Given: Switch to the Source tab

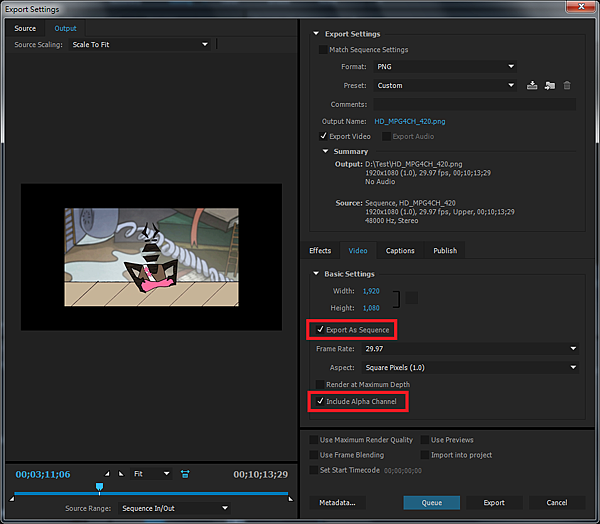Looking at the screenshot, I should [x=25, y=28].
